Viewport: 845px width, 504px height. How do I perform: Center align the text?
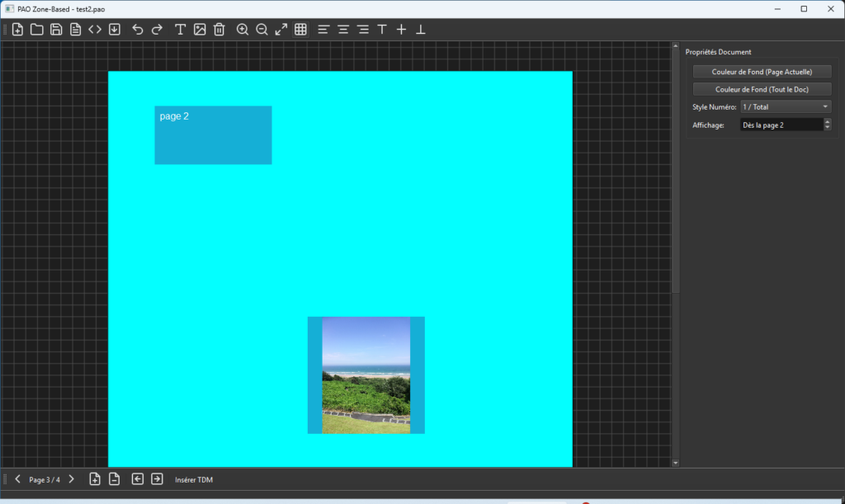click(x=343, y=30)
